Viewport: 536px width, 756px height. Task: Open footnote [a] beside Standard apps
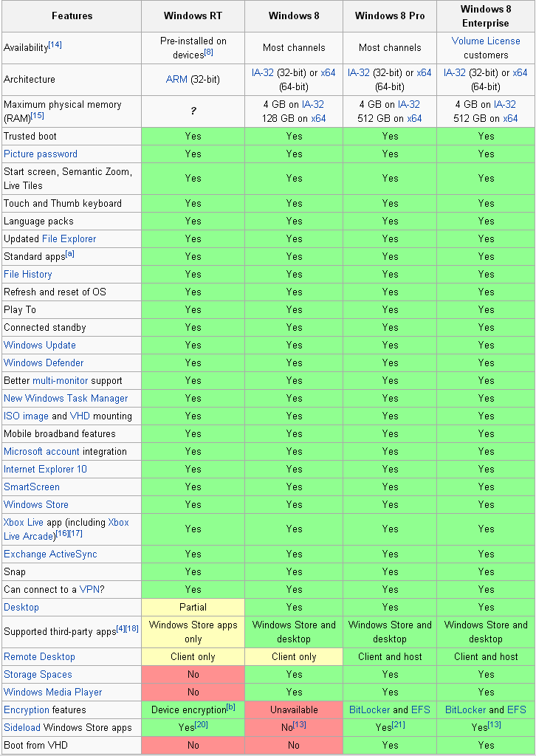click(70, 253)
